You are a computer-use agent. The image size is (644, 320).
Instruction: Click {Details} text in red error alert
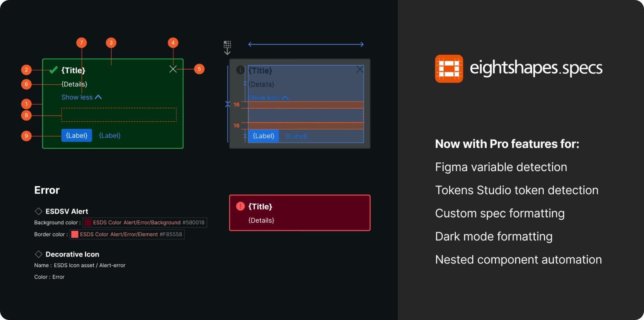pos(262,220)
